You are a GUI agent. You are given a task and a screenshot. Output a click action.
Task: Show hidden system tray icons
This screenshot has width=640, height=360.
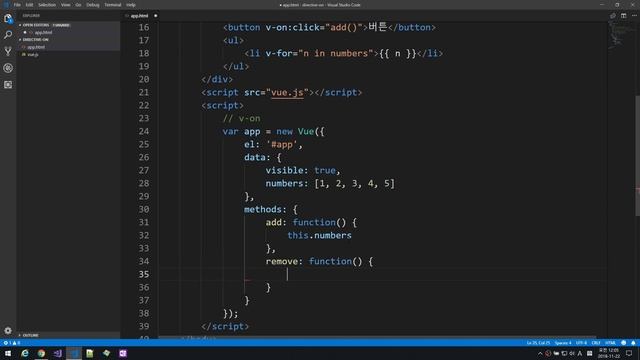540,353
